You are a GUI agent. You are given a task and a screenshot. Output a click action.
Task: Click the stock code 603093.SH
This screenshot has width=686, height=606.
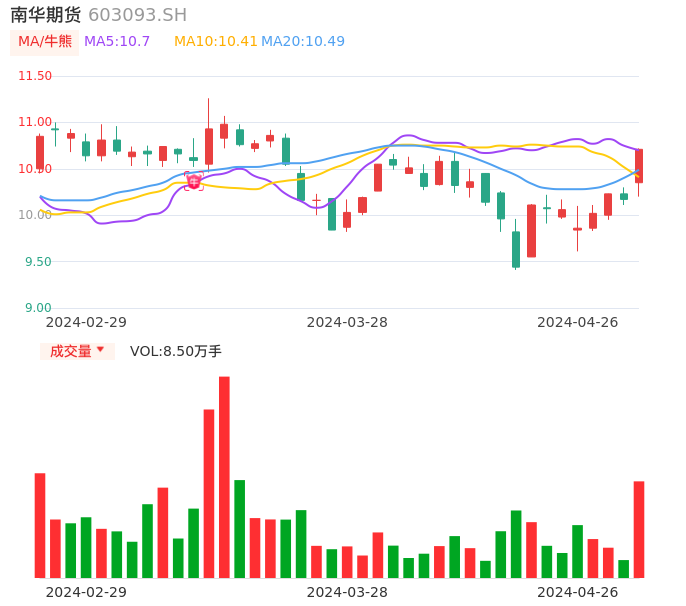(137, 15)
